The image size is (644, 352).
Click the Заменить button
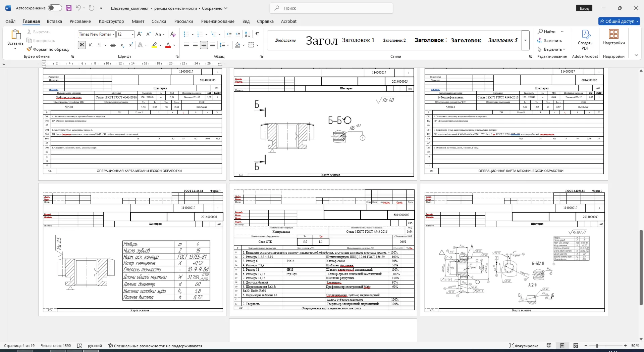pos(549,41)
